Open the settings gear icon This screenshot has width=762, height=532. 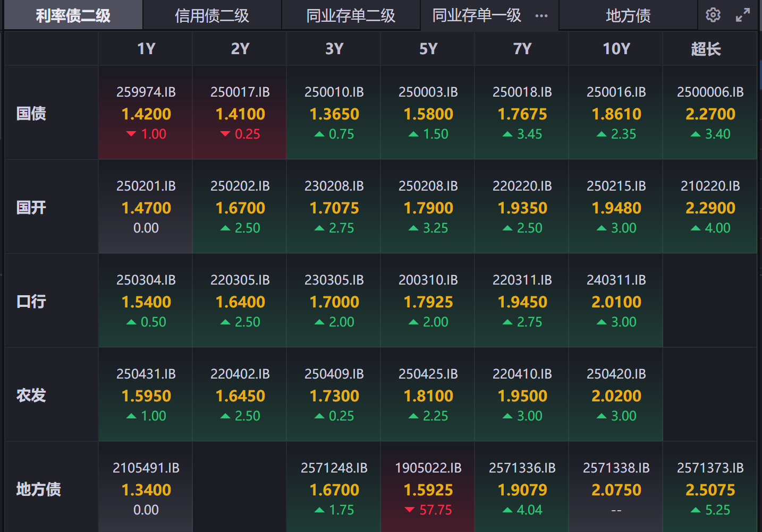713,15
